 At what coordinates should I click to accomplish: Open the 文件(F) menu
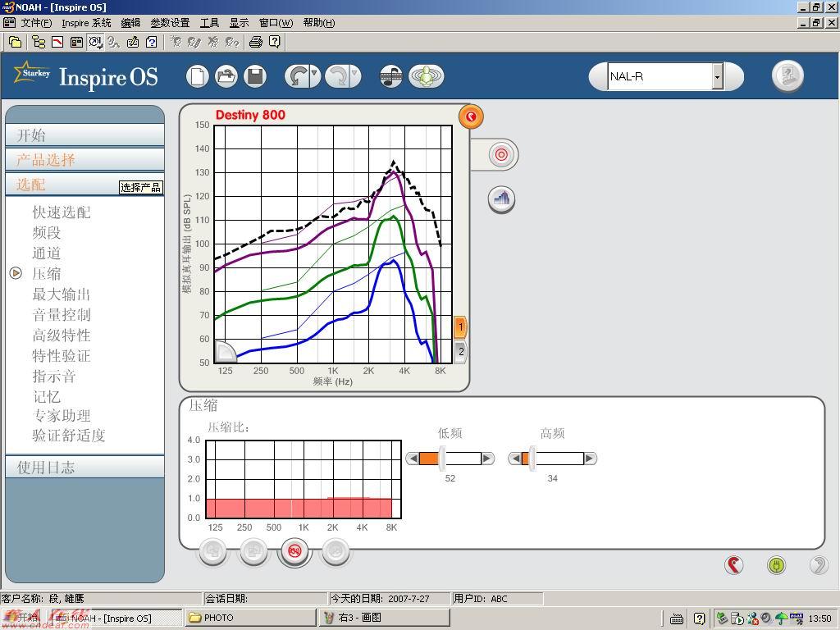tap(36, 22)
